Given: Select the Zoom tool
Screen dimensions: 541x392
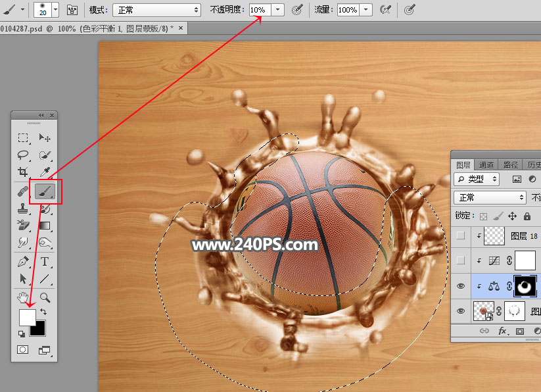Looking at the screenshot, I should pyautogui.click(x=45, y=297).
